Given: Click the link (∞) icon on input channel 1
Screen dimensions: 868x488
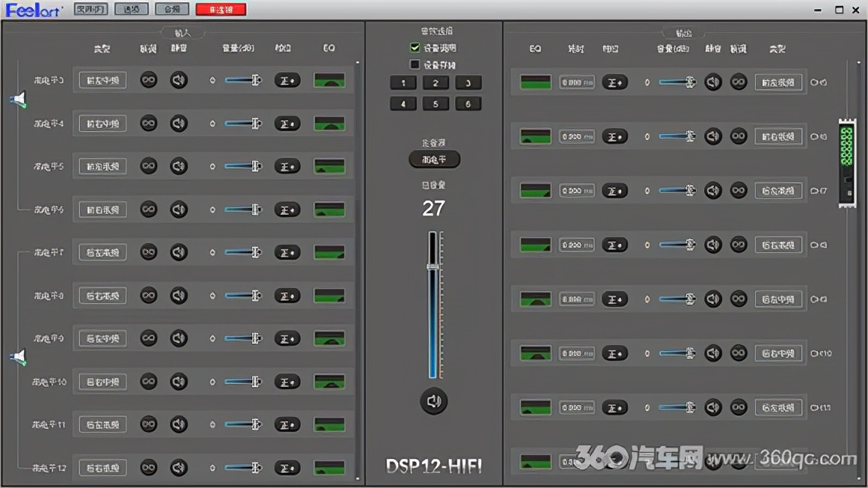Looking at the screenshot, I should [x=149, y=80].
